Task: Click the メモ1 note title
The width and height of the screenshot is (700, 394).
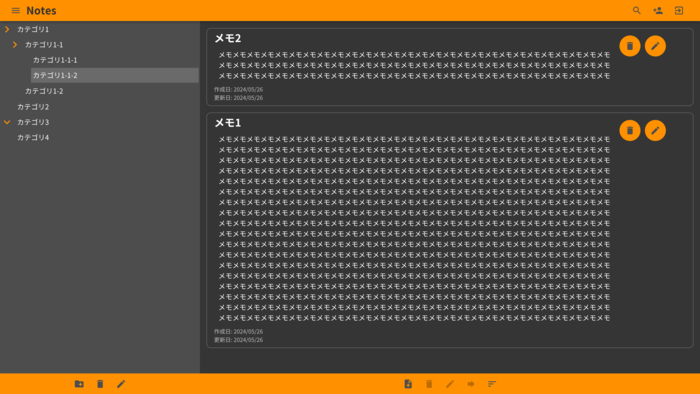Action: point(228,123)
